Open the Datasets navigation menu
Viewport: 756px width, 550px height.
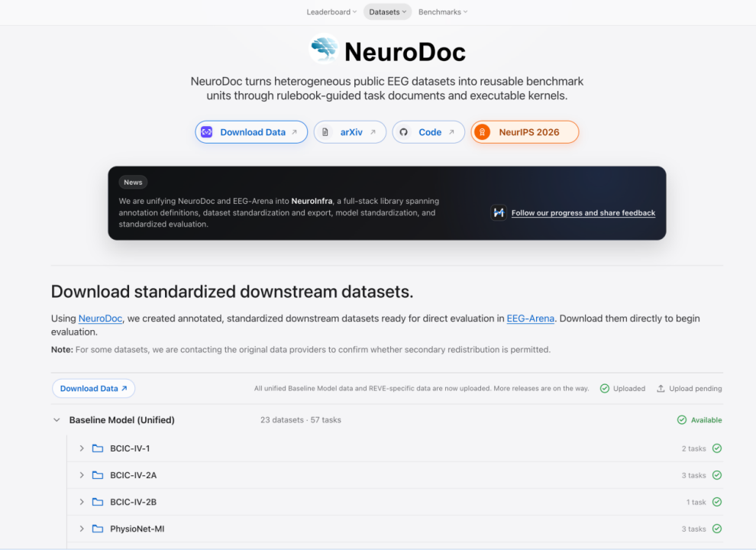(388, 12)
